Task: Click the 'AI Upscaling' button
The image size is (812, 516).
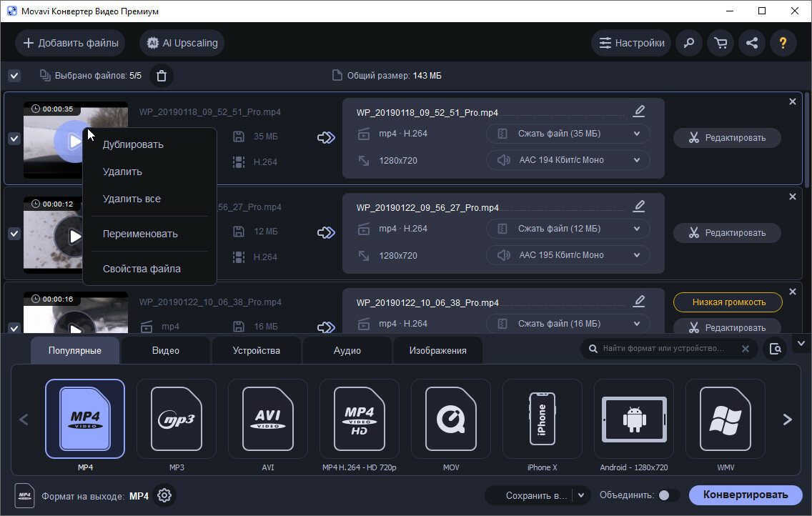Action: [x=182, y=43]
